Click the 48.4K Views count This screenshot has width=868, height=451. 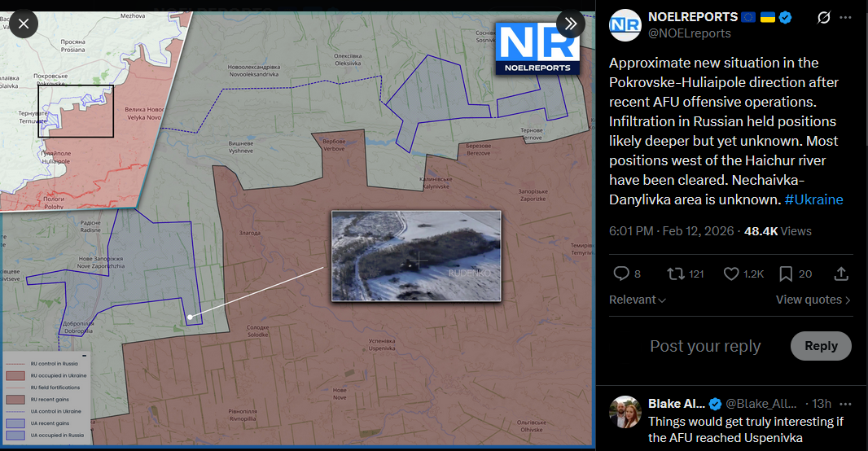click(778, 231)
